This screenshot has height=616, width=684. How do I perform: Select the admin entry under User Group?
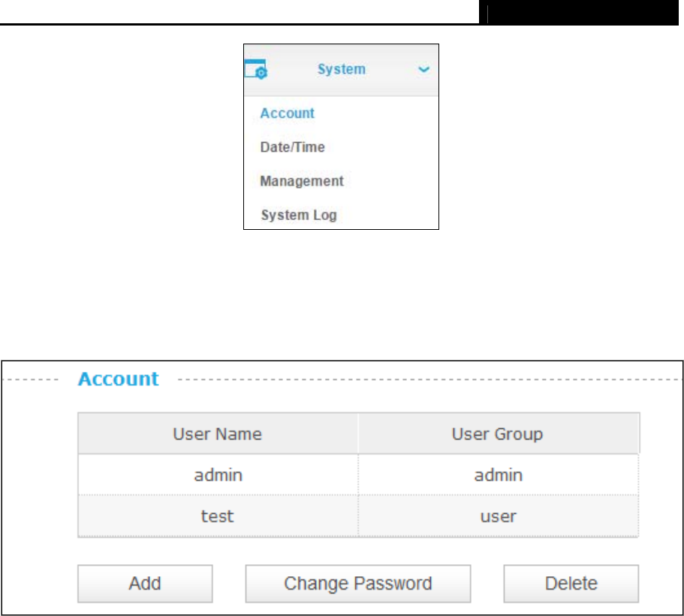498,475
